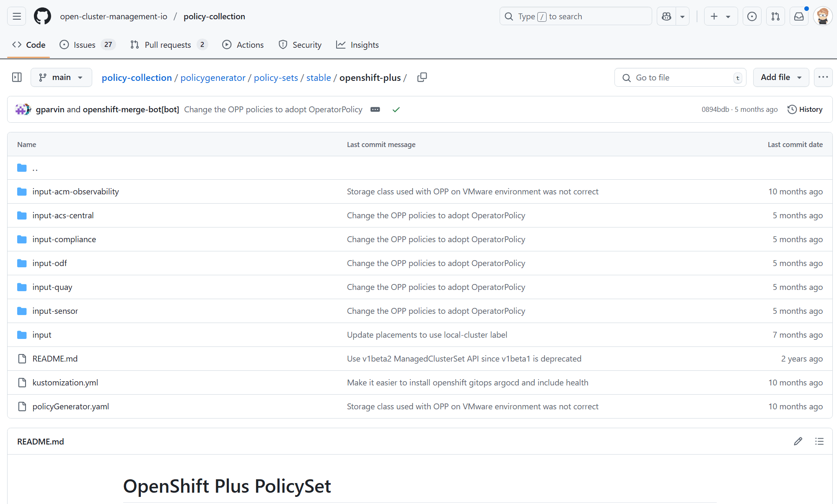The height and width of the screenshot is (504, 837).
Task: Open the commit History
Action: pos(805,109)
